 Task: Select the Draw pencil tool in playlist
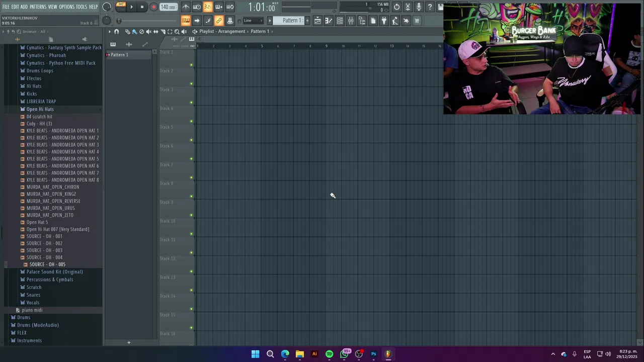coord(127,32)
